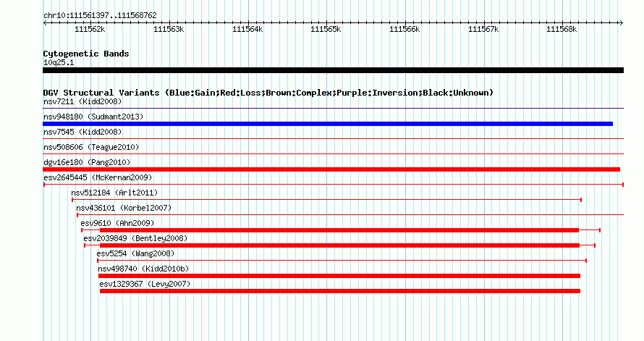Select the red nsv498740 loss bar

(339, 276)
